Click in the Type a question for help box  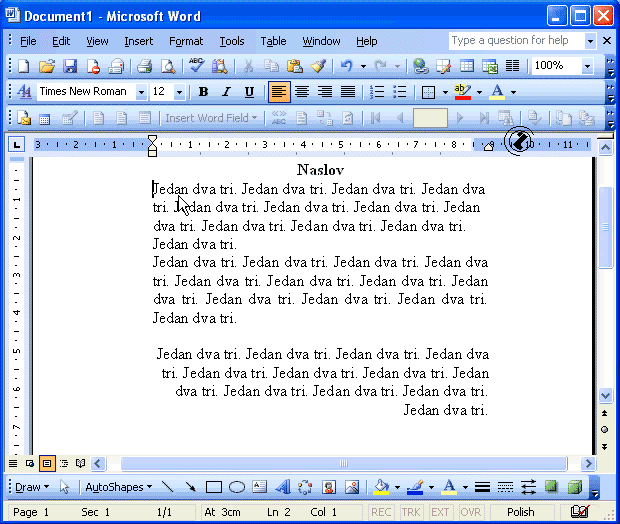click(x=516, y=40)
